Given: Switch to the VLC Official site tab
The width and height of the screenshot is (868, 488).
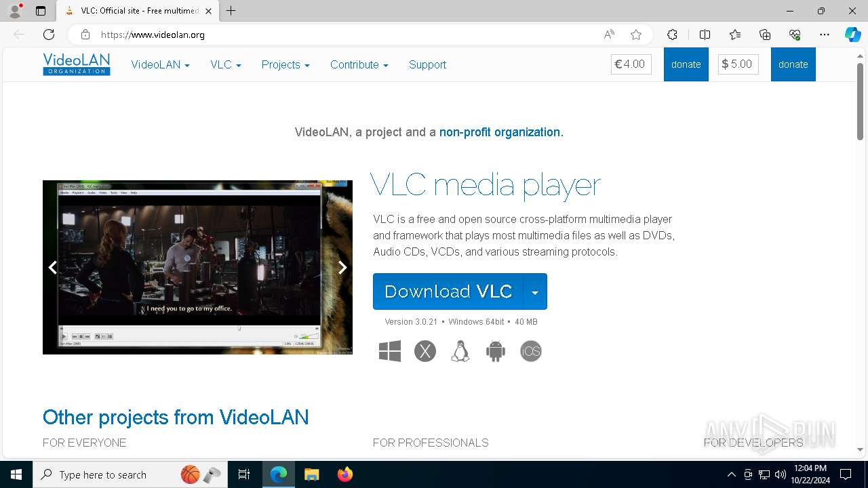Looking at the screenshot, I should 136,11.
